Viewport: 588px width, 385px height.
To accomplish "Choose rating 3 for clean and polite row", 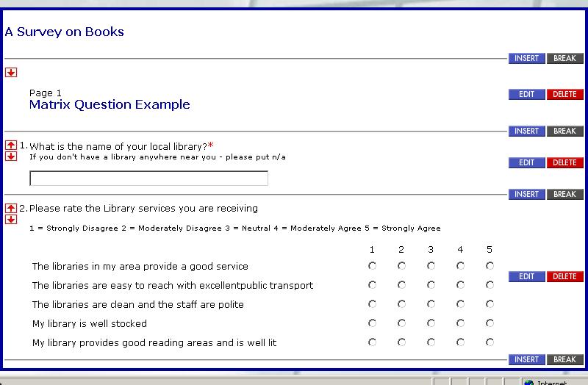I will [x=431, y=304].
